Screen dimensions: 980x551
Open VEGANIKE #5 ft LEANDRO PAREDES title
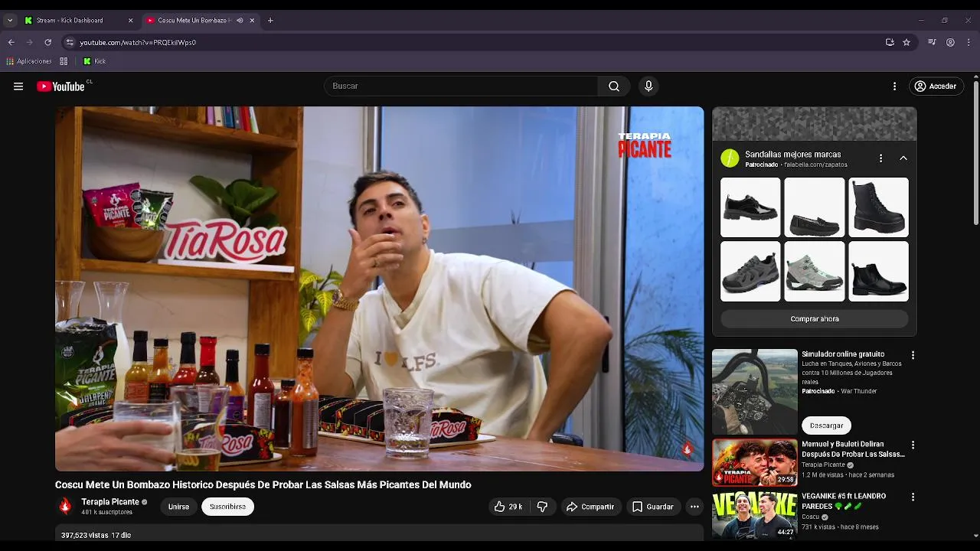(x=844, y=501)
